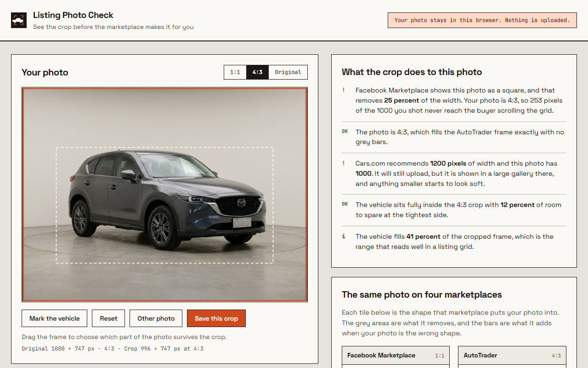Click the "25 percent" figure in the Facebook note
The height and width of the screenshot is (368, 588).
401,100
